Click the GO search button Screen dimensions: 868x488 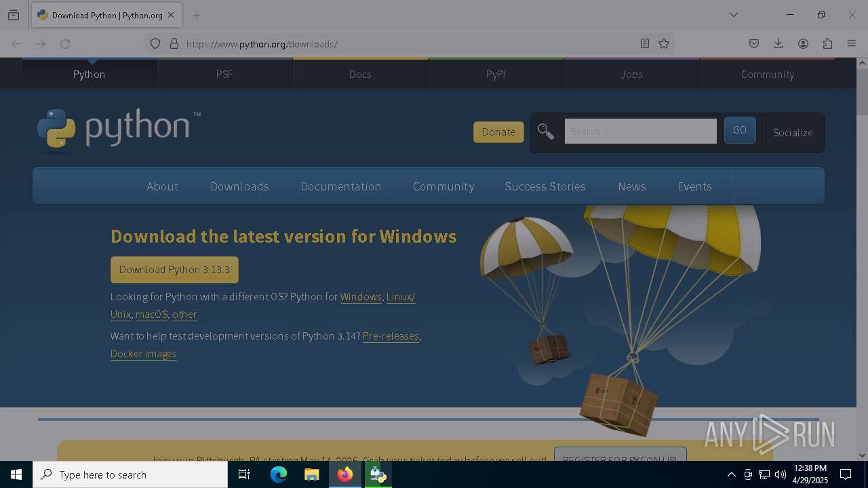[x=740, y=130]
